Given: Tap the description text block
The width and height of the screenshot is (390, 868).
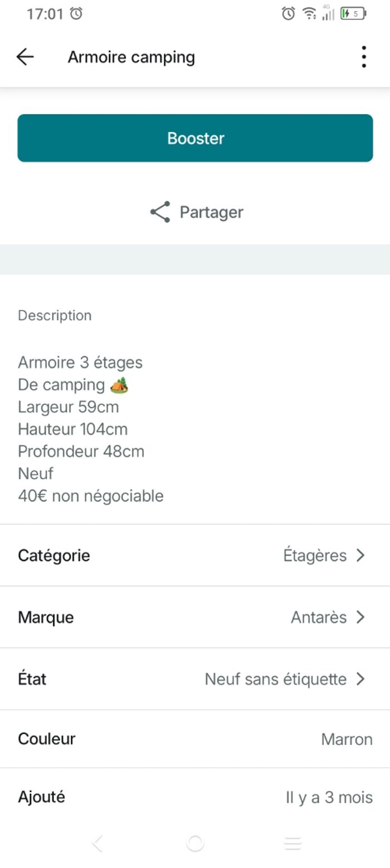Looking at the screenshot, I should coord(91,429).
